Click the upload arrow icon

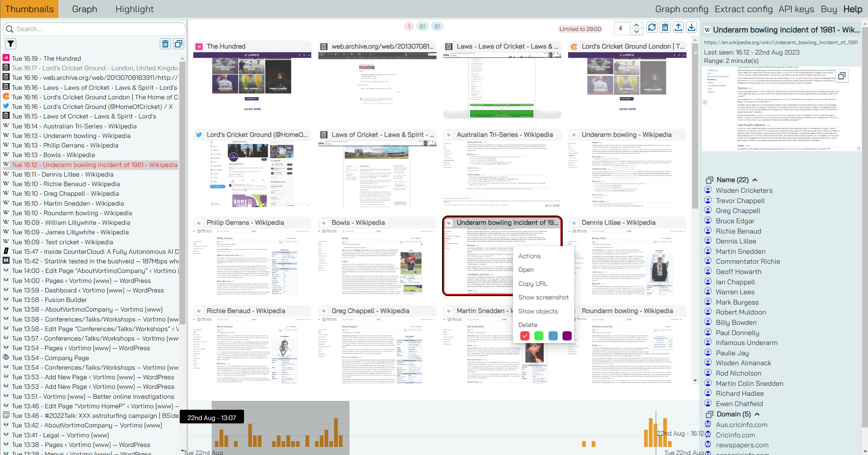coord(678,28)
